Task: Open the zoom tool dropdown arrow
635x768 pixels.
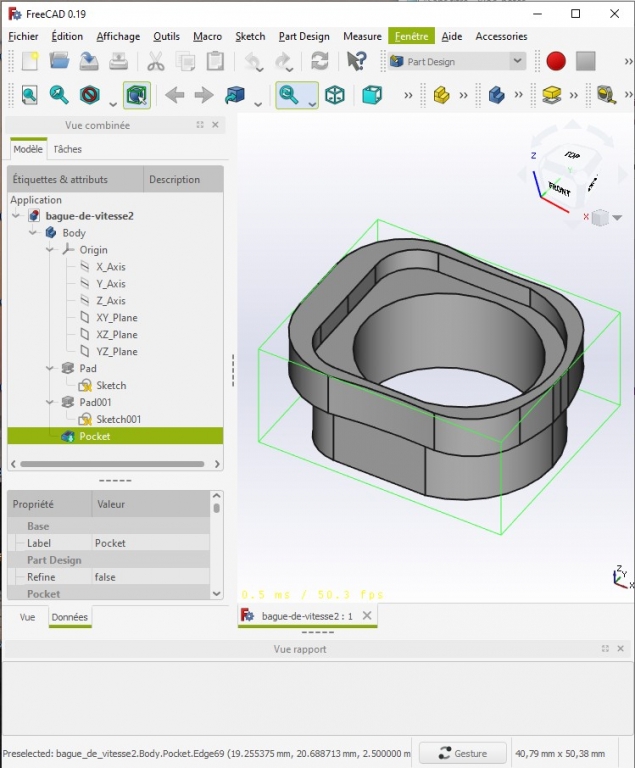Action: coord(312,104)
